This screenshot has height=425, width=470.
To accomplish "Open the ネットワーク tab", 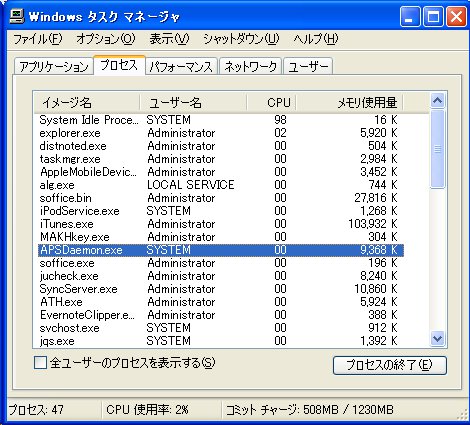I will [x=250, y=66].
